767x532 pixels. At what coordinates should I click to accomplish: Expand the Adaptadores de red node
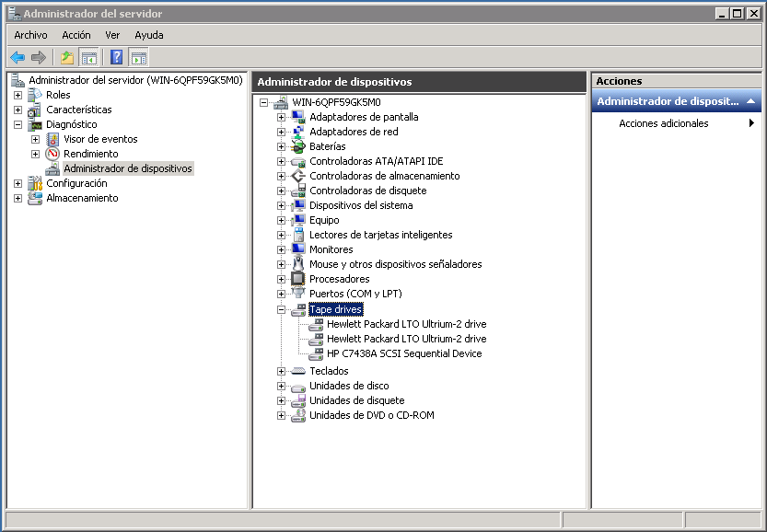pos(282,132)
